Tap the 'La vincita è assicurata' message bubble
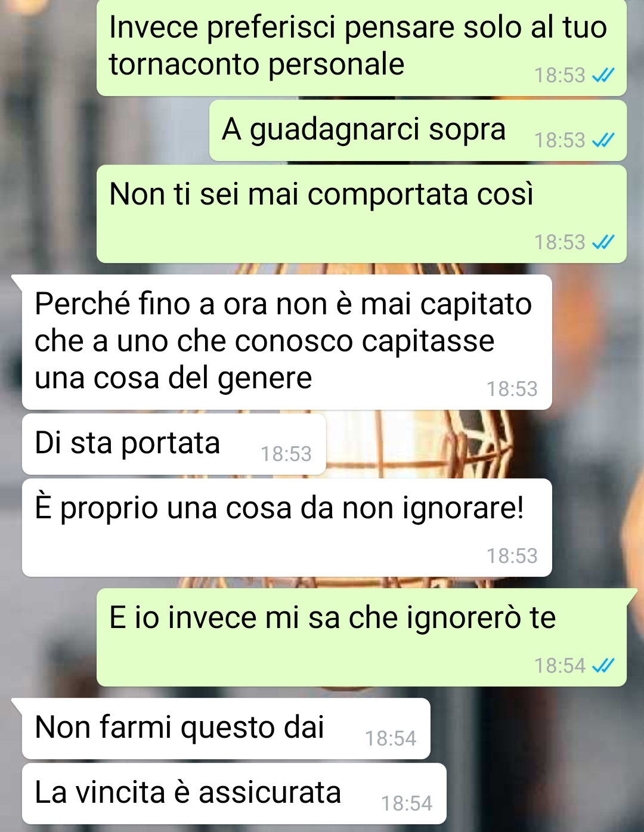Screen dimensions: 644x832 pyautogui.click(x=234, y=794)
